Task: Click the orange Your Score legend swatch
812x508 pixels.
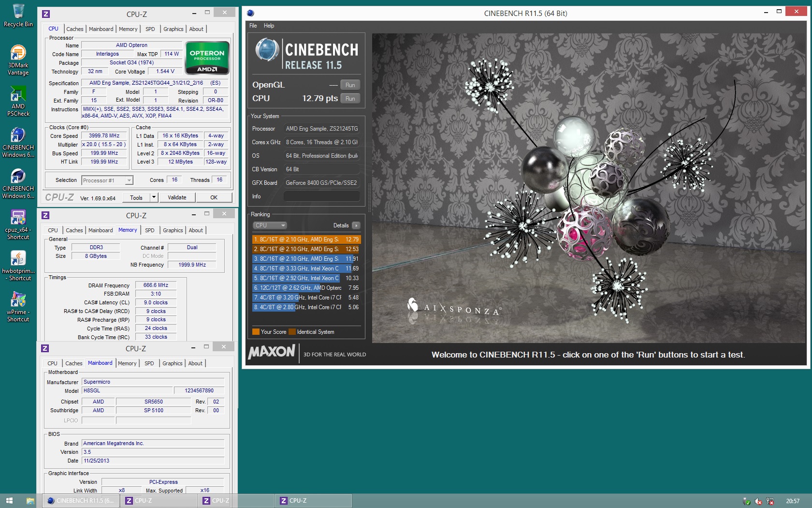Action: [256, 332]
